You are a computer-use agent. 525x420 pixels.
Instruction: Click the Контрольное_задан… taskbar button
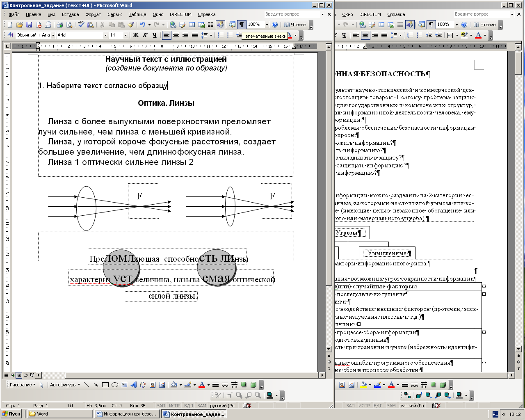pyautogui.click(x=194, y=414)
